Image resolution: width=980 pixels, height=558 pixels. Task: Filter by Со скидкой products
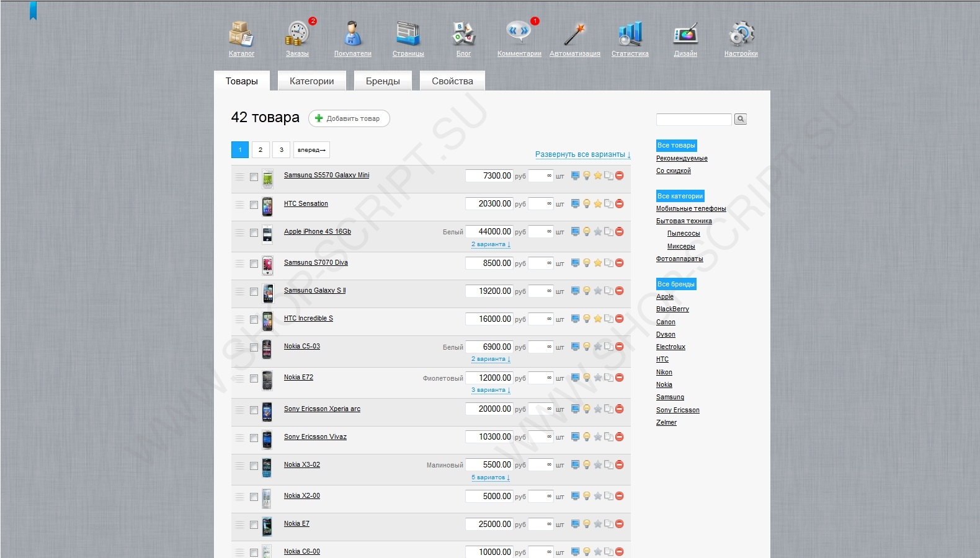pos(673,171)
